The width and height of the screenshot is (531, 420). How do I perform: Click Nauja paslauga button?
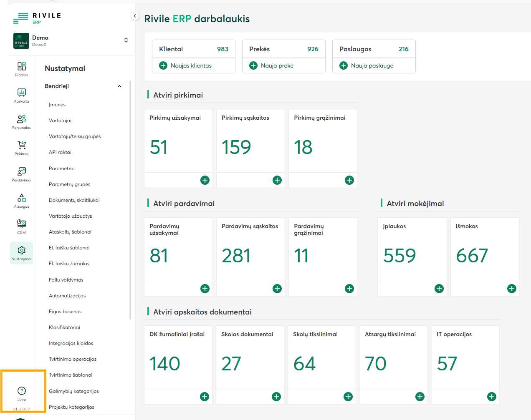pyautogui.click(x=372, y=65)
